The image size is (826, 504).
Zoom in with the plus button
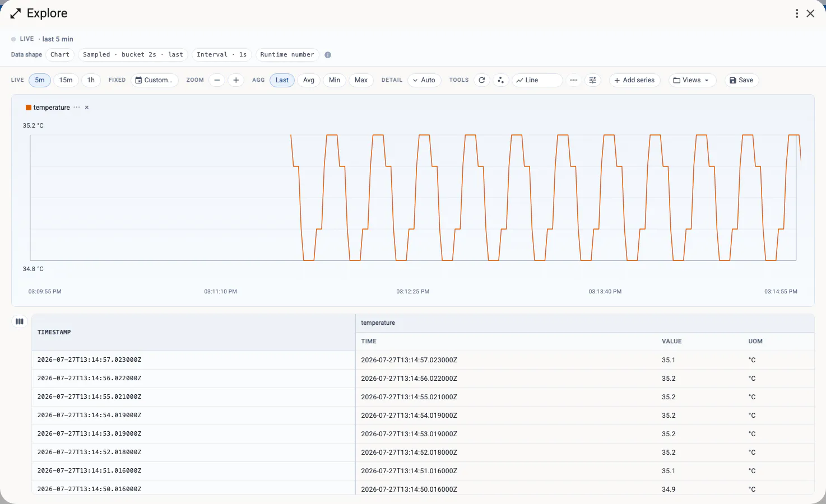click(x=236, y=80)
